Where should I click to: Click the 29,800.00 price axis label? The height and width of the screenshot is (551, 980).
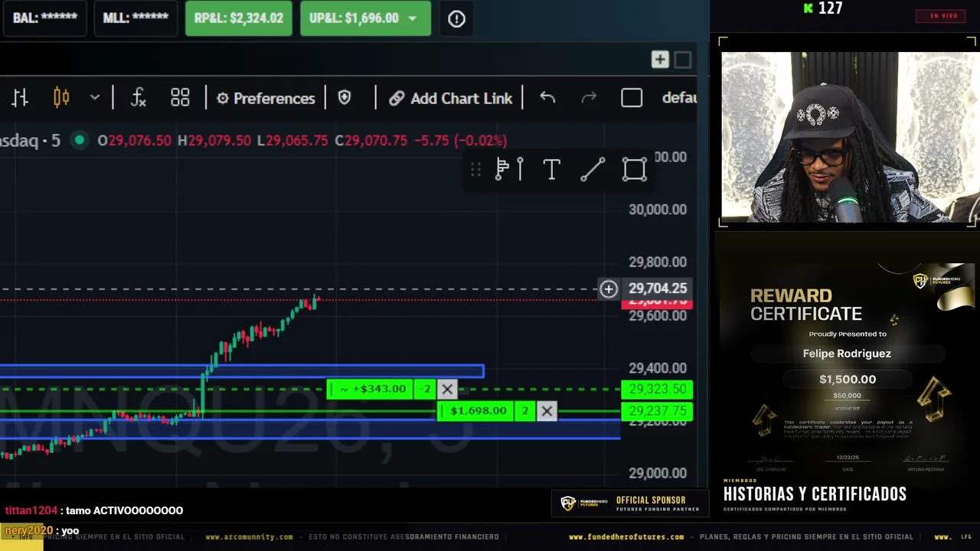658,262
